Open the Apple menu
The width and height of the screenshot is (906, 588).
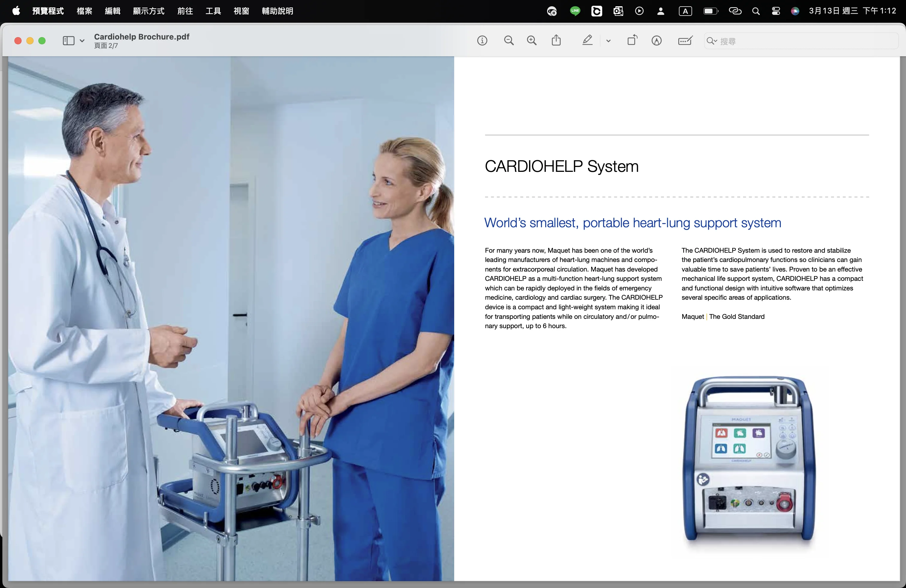click(16, 11)
